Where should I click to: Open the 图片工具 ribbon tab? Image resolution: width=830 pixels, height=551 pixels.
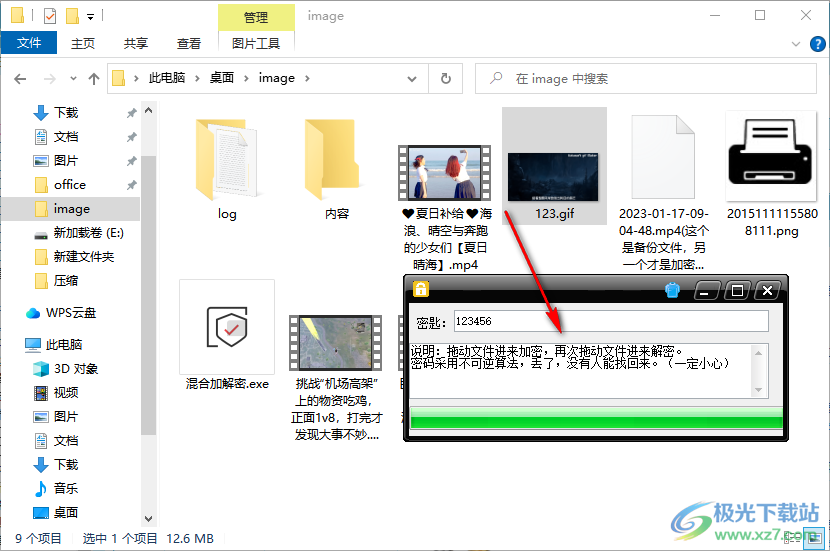point(256,43)
